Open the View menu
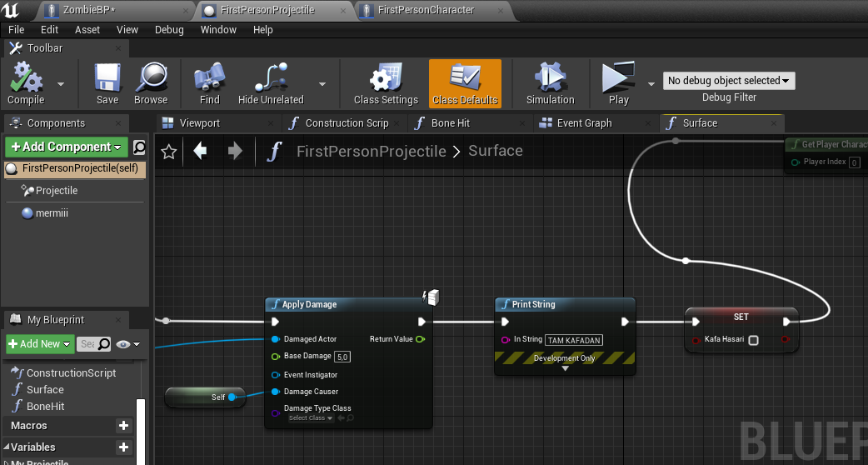Image resolution: width=868 pixels, height=465 pixels. (x=127, y=30)
